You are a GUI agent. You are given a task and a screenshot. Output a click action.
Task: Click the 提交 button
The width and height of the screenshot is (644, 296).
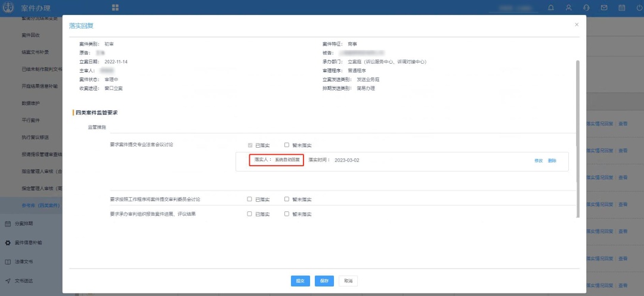click(301, 281)
